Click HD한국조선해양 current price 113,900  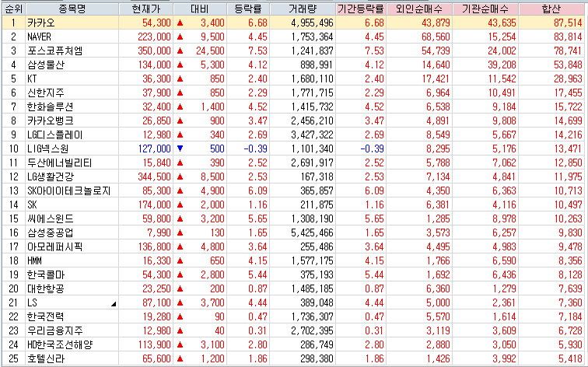[x=154, y=344]
